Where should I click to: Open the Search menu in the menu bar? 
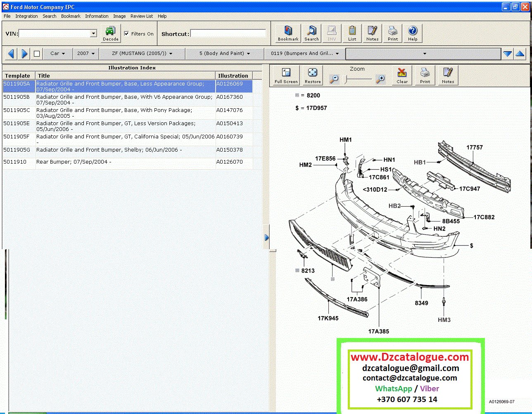[49, 16]
